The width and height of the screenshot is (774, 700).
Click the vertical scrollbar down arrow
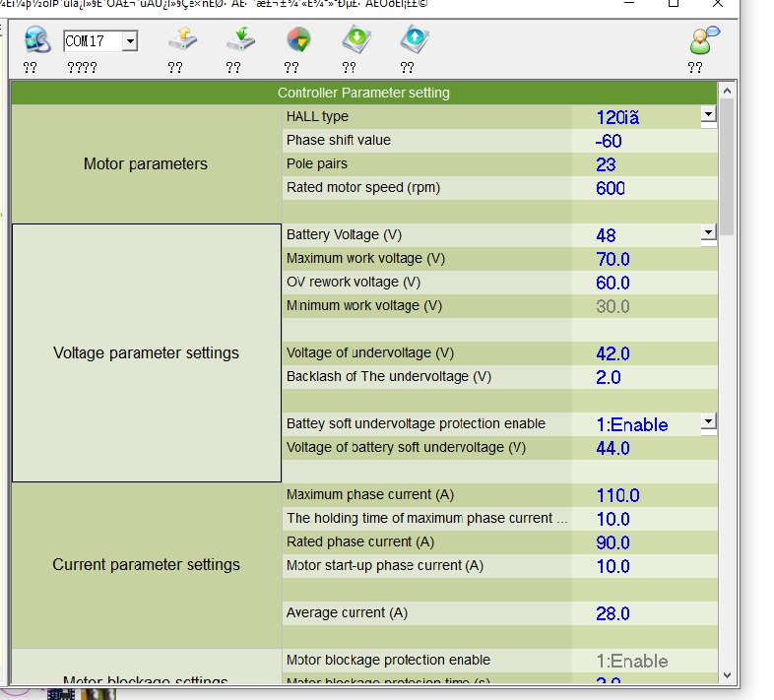point(727,675)
